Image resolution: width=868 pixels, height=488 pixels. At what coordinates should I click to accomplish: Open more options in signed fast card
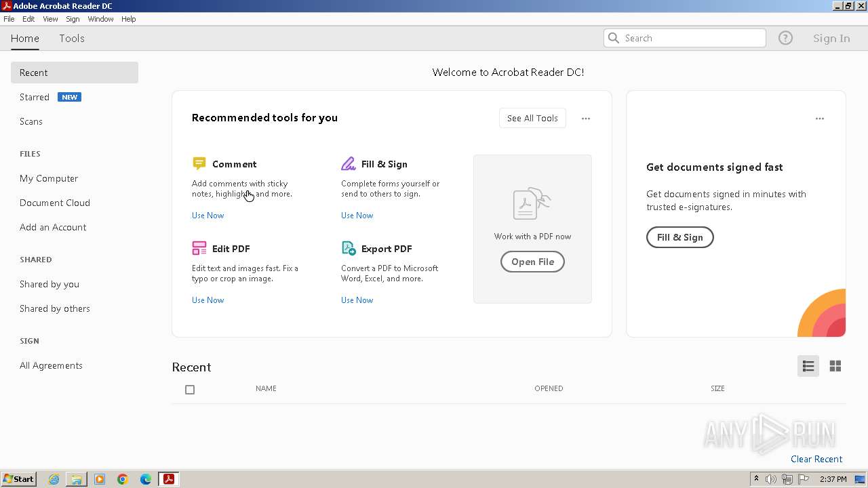click(820, 119)
